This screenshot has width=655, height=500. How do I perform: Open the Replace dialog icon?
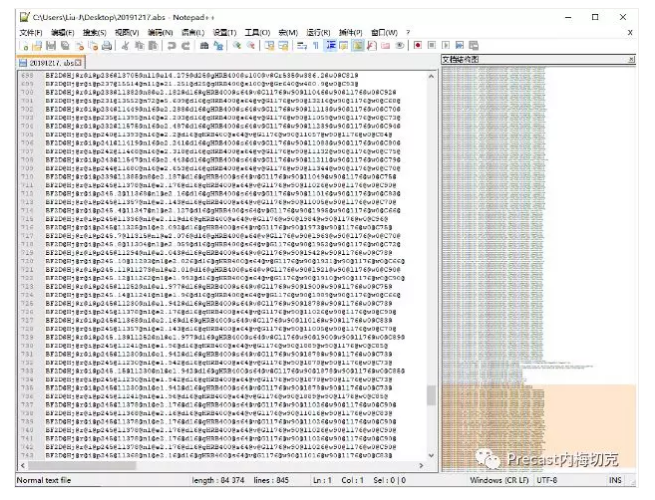(218, 46)
